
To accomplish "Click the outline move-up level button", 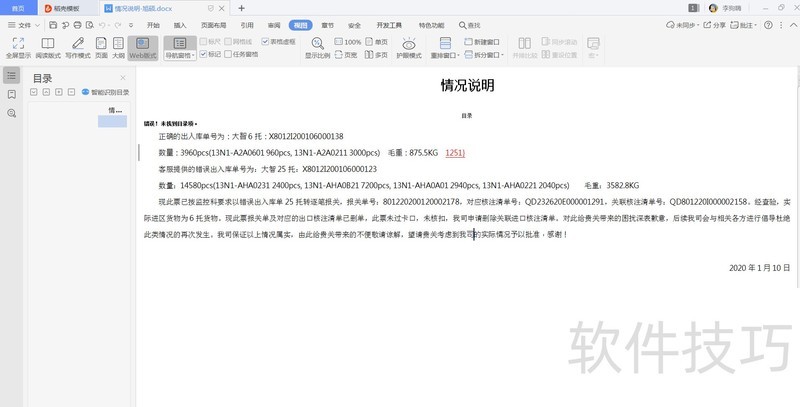I will click(46, 92).
